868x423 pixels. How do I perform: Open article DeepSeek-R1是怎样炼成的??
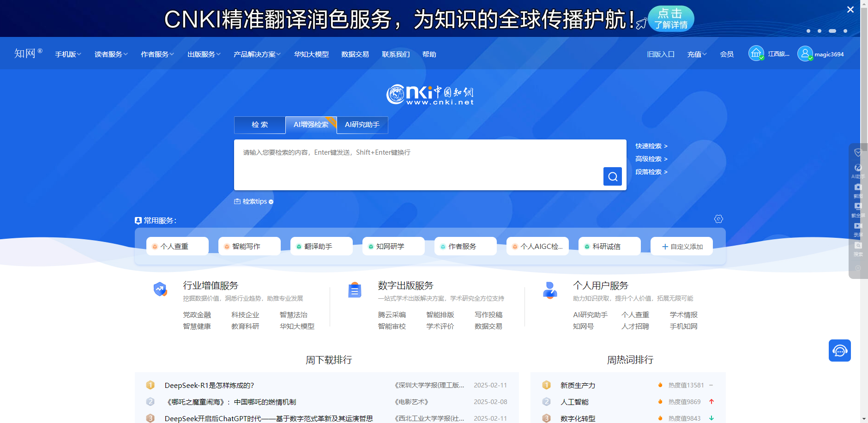(x=209, y=385)
